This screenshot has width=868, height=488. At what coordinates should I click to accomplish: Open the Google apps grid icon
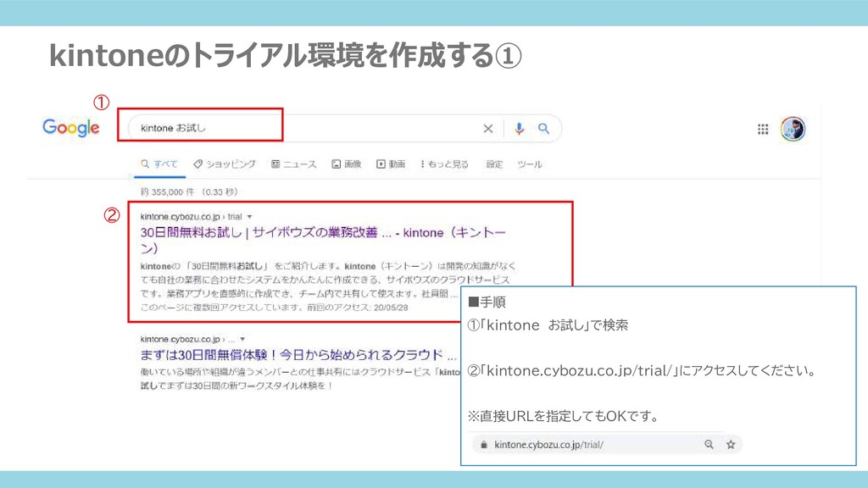point(763,129)
